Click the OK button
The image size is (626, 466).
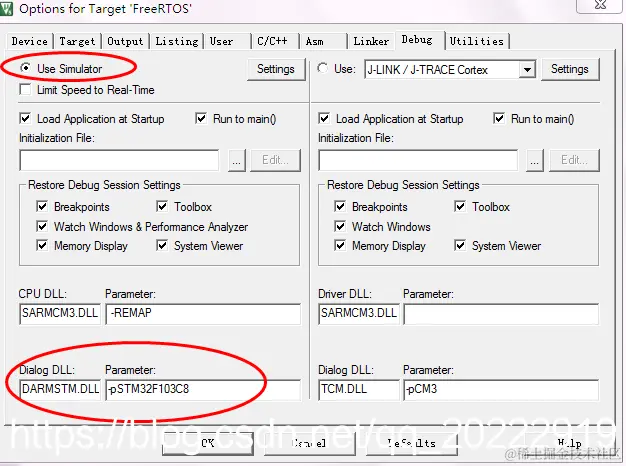tap(208, 443)
